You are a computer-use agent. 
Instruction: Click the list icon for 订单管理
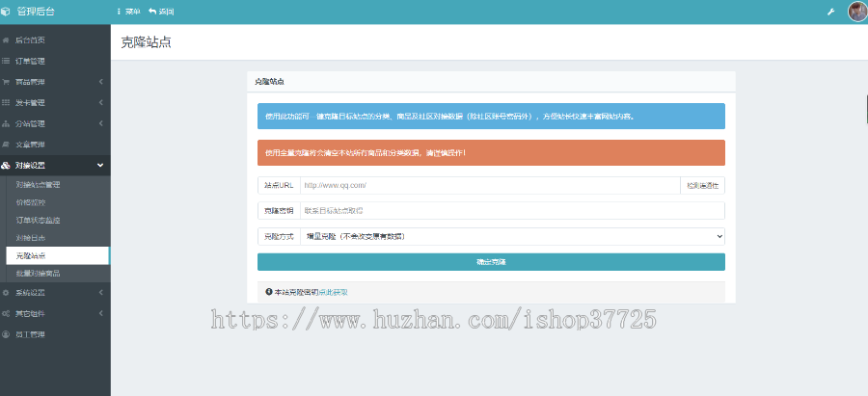pyautogui.click(x=6, y=61)
